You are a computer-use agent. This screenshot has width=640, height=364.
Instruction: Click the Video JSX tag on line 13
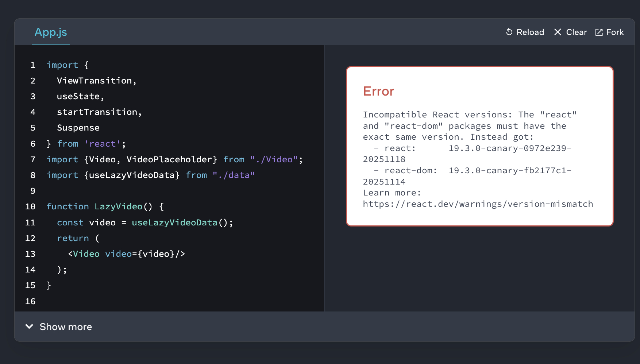click(86, 254)
